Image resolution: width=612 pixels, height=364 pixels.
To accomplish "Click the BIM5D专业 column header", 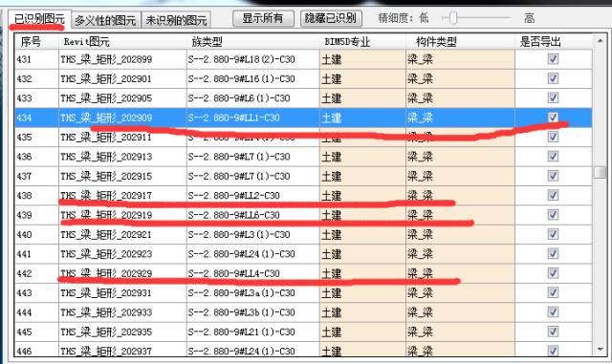I will [x=362, y=41].
